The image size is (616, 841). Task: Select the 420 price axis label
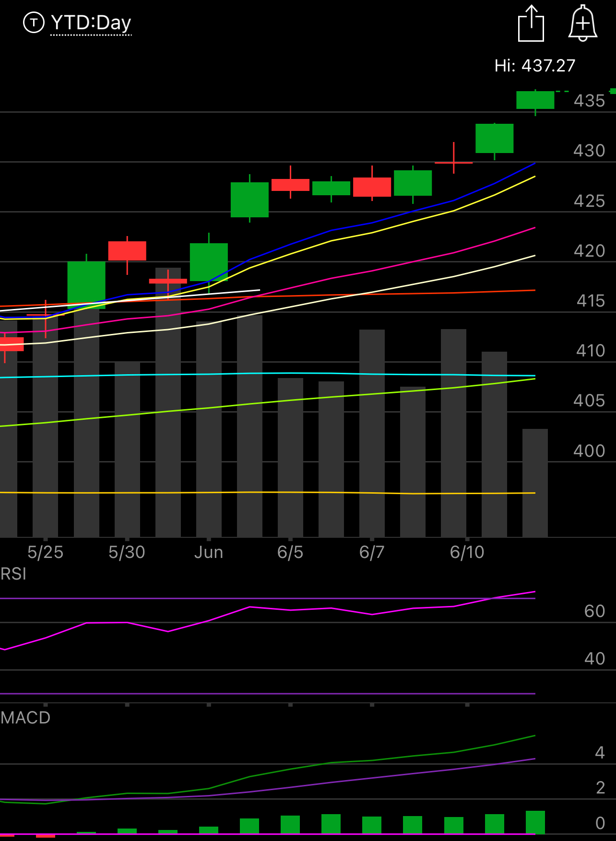click(589, 251)
